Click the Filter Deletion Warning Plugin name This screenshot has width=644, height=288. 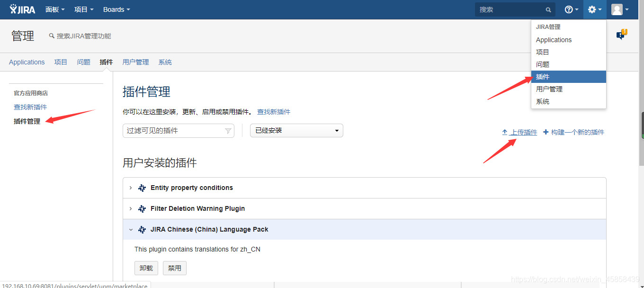click(198, 209)
